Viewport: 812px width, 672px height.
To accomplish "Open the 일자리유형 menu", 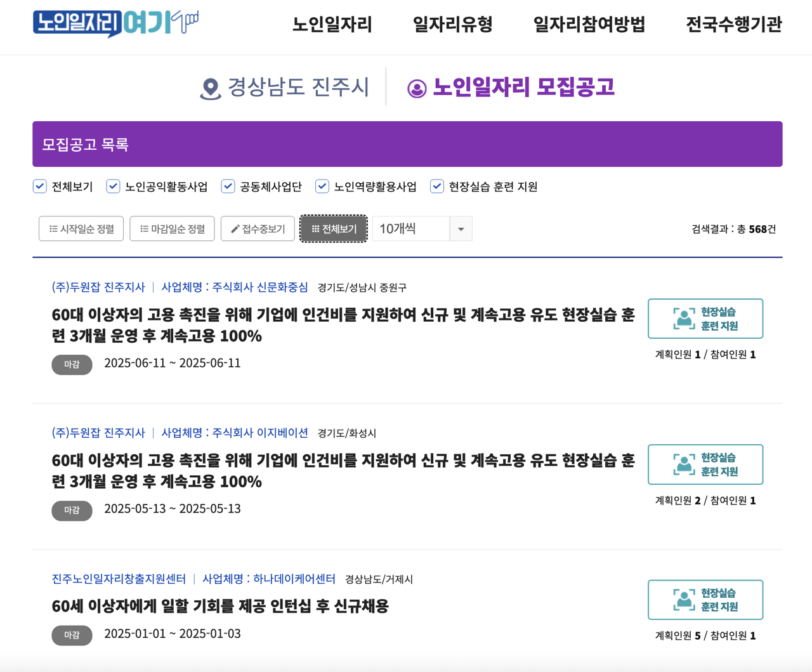I will (452, 23).
